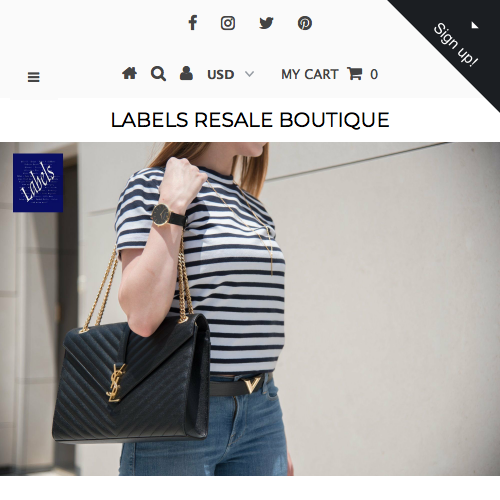Image resolution: width=500 pixels, height=500 pixels.
Task: Click the cart item count 0
Action: (374, 74)
